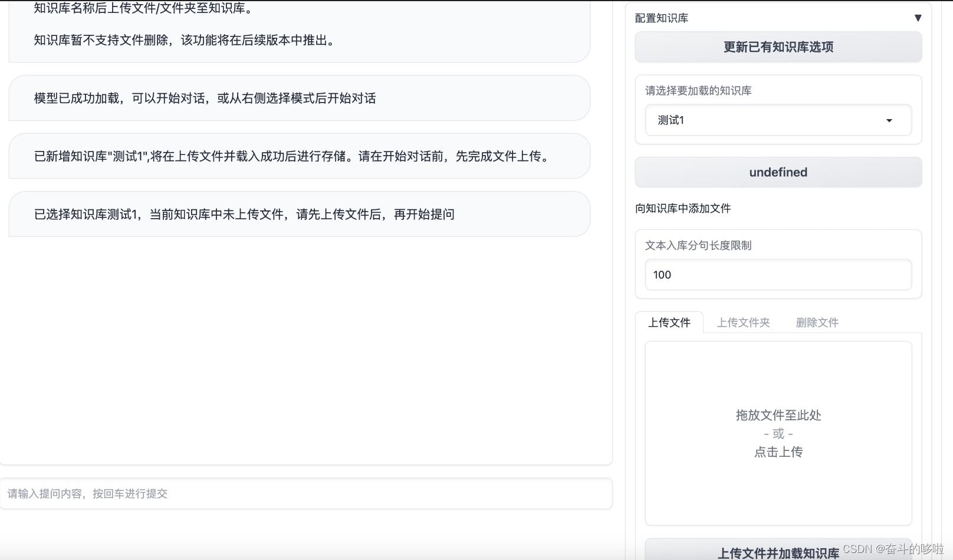Click the question input box at the bottom
The width and height of the screenshot is (953, 560).
click(307, 494)
